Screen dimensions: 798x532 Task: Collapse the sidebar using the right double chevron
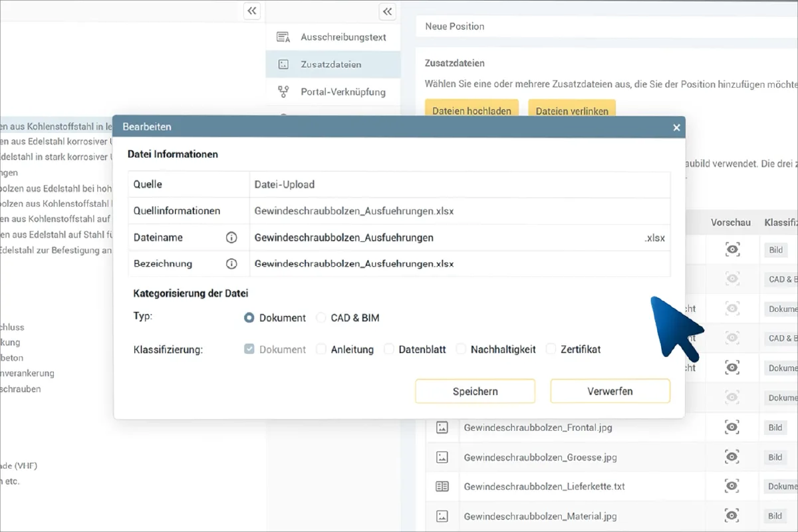pyautogui.click(x=387, y=11)
